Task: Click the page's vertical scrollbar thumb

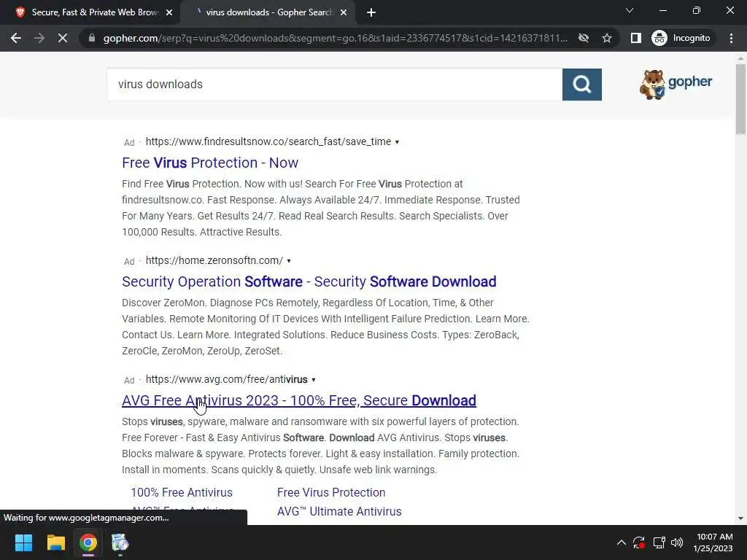Action: point(740,99)
